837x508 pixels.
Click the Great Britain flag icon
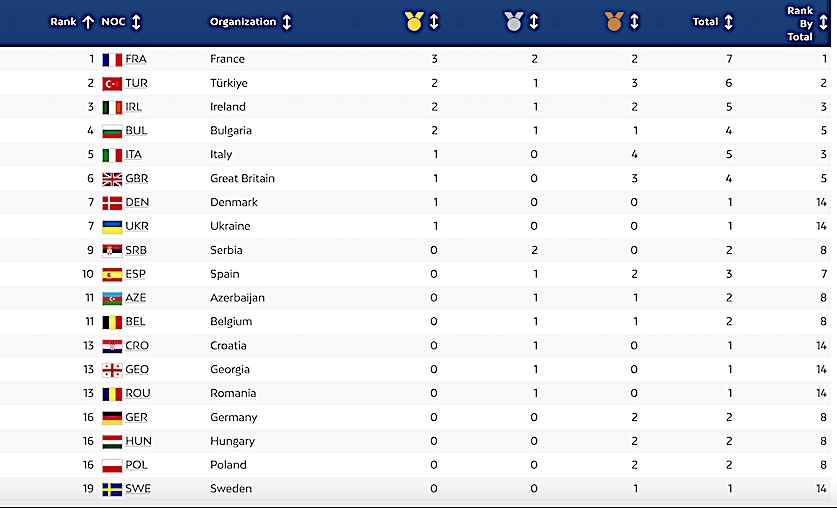[x=112, y=178]
